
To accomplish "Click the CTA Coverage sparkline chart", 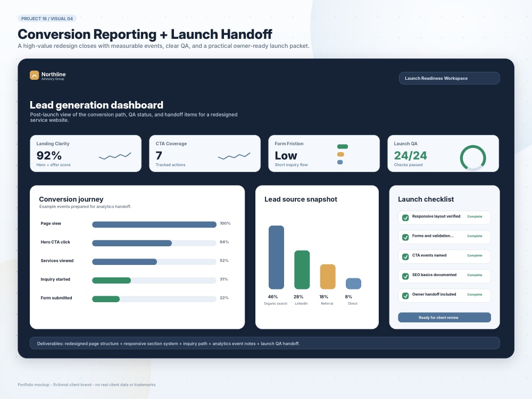I will click(234, 156).
